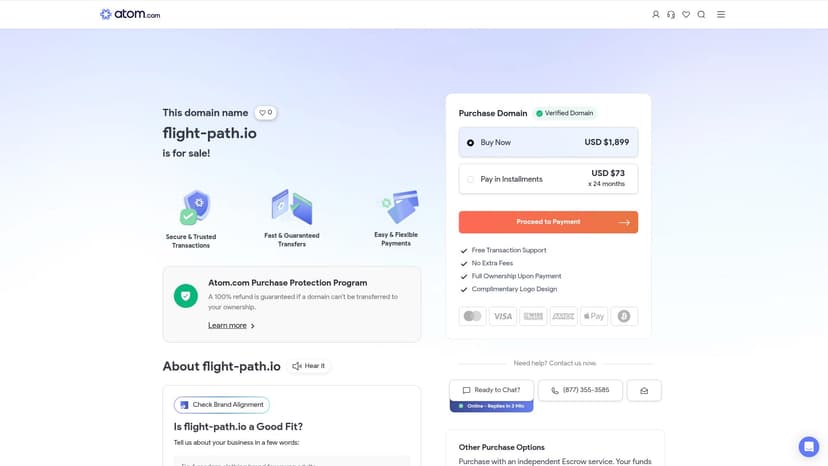This screenshot has width=828, height=466.
Task: Click the Verified Domain badge
Action: pos(564,113)
